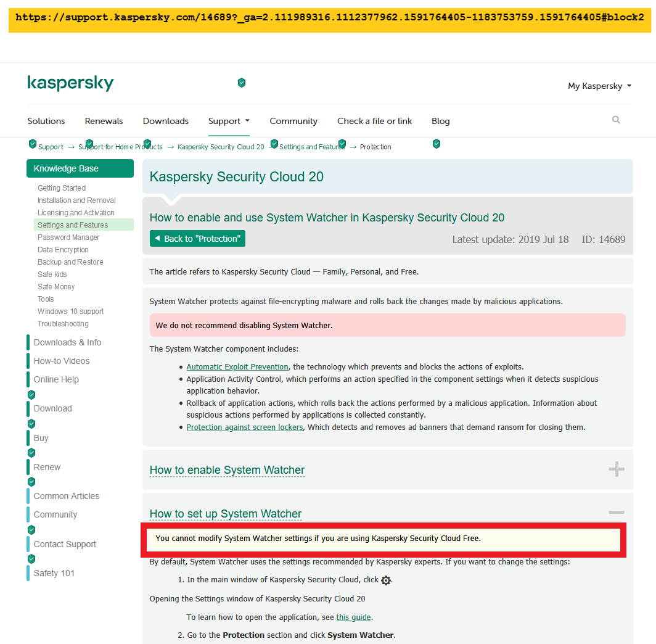Viewport: 656px width, 644px height.
Task: Open Online Help in the sidebar
Action: (56, 379)
